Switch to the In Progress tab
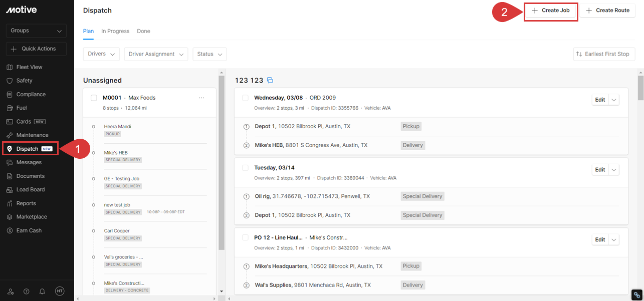This screenshot has width=644, height=301. coord(115,31)
